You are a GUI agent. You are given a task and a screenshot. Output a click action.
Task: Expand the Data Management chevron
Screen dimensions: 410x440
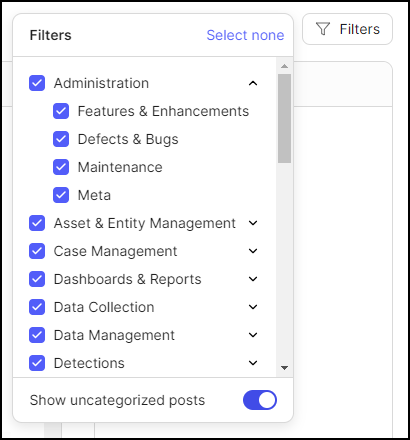coord(253,335)
